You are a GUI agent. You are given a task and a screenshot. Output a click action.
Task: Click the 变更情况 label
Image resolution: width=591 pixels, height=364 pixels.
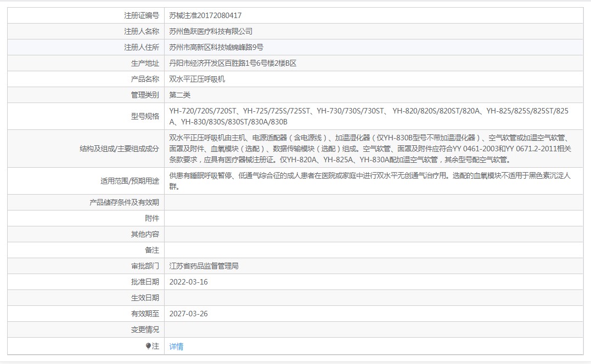click(x=145, y=329)
